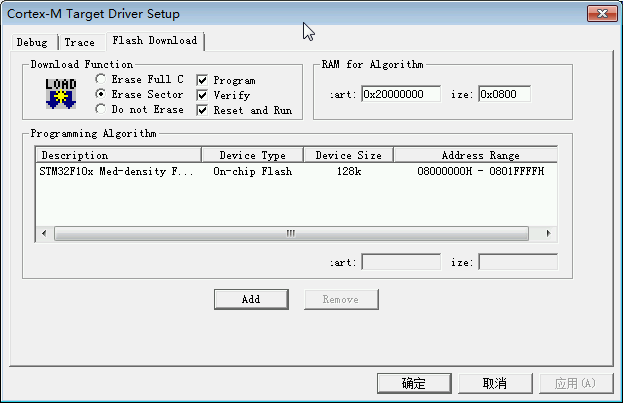The height and width of the screenshot is (403, 623).
Task: Click the 确定 (OK) button
Action: pos(414,384)
